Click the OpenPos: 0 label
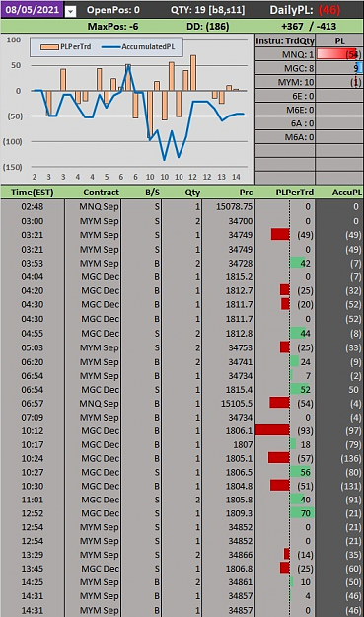This screenshot has height=617, width=364. (x=112, y=10)
